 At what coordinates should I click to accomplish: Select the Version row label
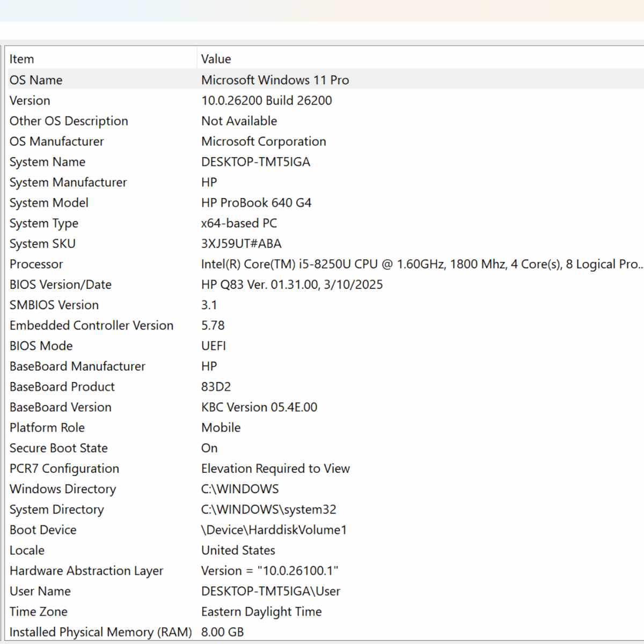30,100
